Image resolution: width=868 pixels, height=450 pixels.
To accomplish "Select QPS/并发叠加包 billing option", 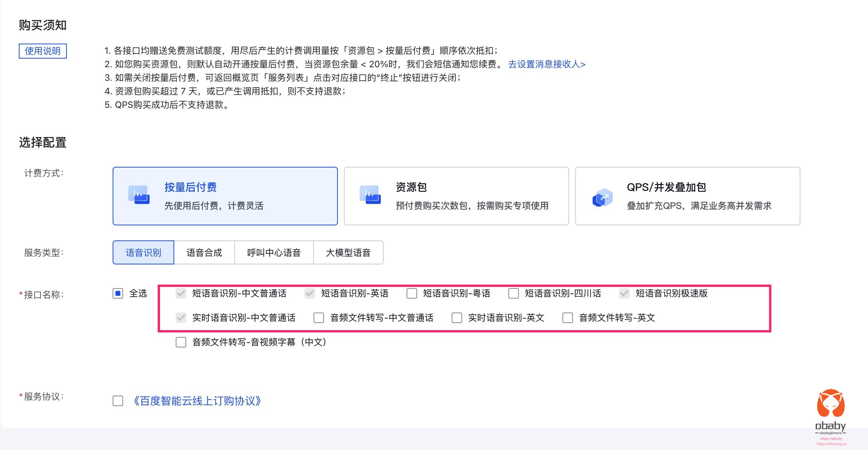I will click(x=687, y=196).
